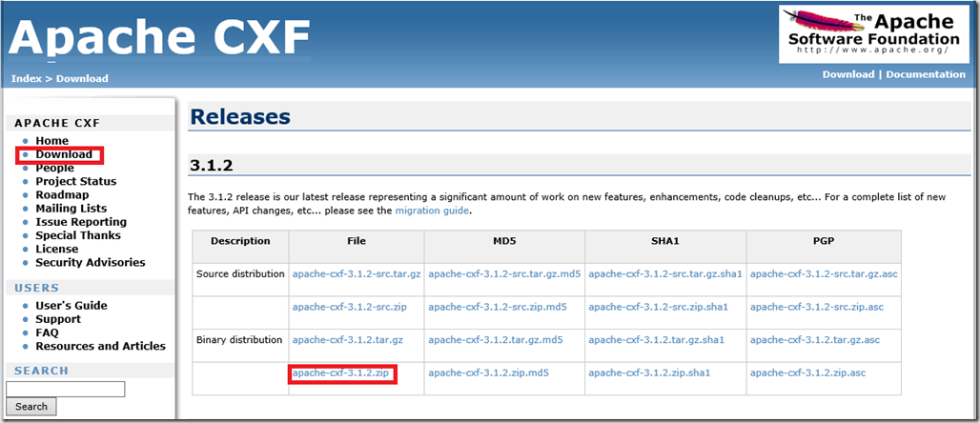Open apache-cxf-3.1.2-src.zip.asc signature
980x423 pixels.
point(817,308)
